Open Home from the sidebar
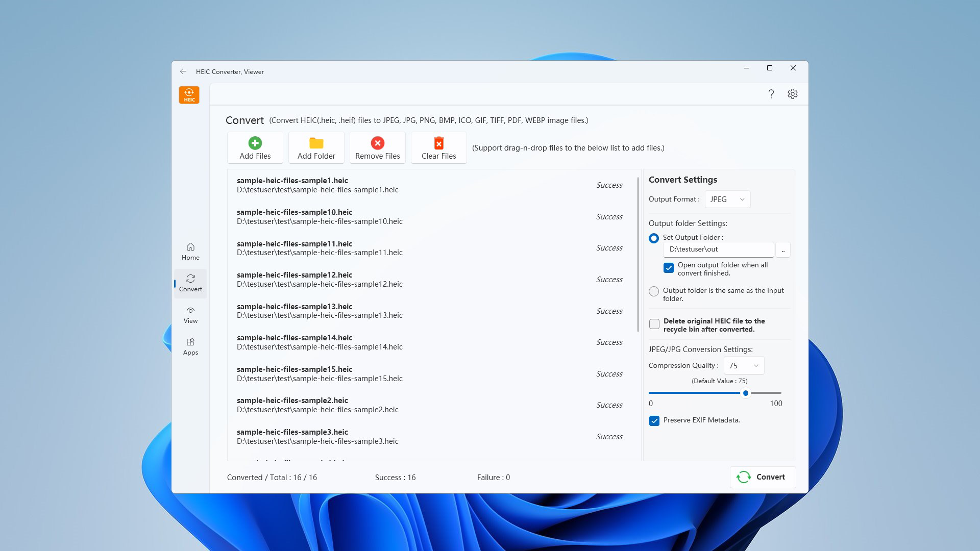 pos(190,252)
